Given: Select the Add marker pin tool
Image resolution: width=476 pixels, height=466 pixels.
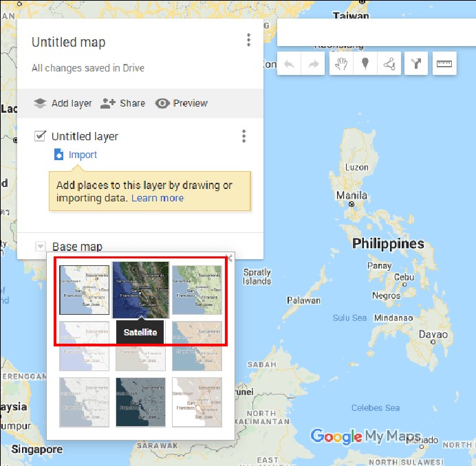Looking at the screenshot, I should (x=365, y=65).
